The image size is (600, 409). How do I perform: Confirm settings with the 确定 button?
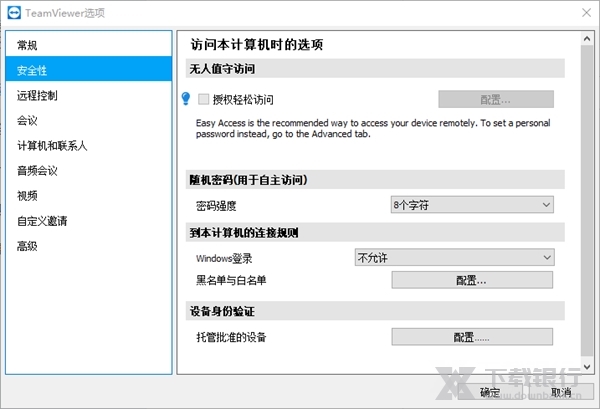click(491, 392)
